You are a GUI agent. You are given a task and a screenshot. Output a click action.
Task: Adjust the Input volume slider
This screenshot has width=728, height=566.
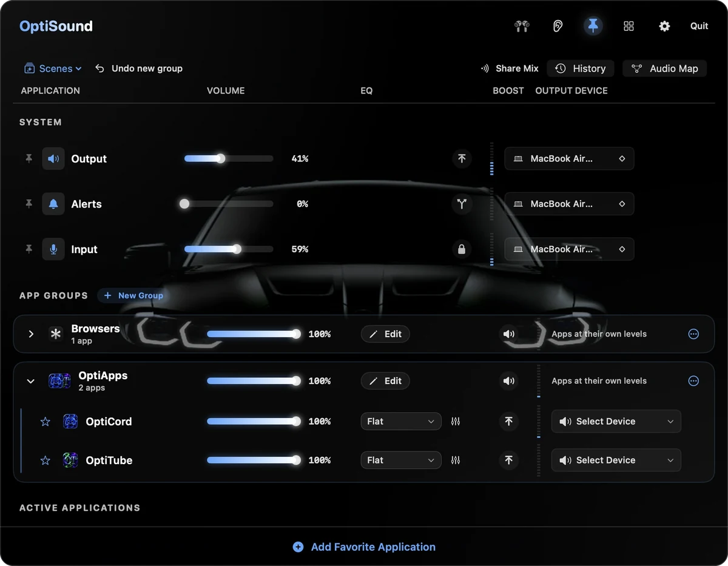(x=229, y=249)
